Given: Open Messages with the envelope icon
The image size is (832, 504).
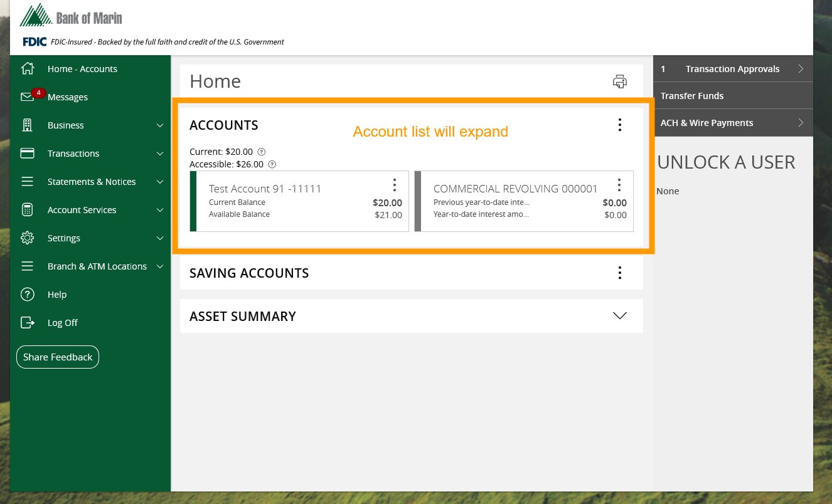Looking at the screenshot, I should (27, 97).
